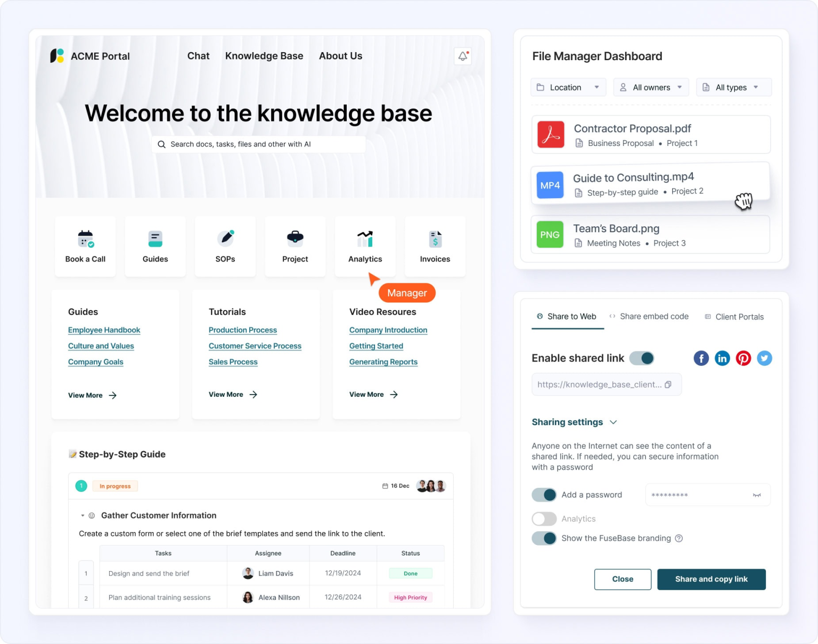Open the Employee Handbook link
Viewport: 818px width, 644px height.
(104, 330)
